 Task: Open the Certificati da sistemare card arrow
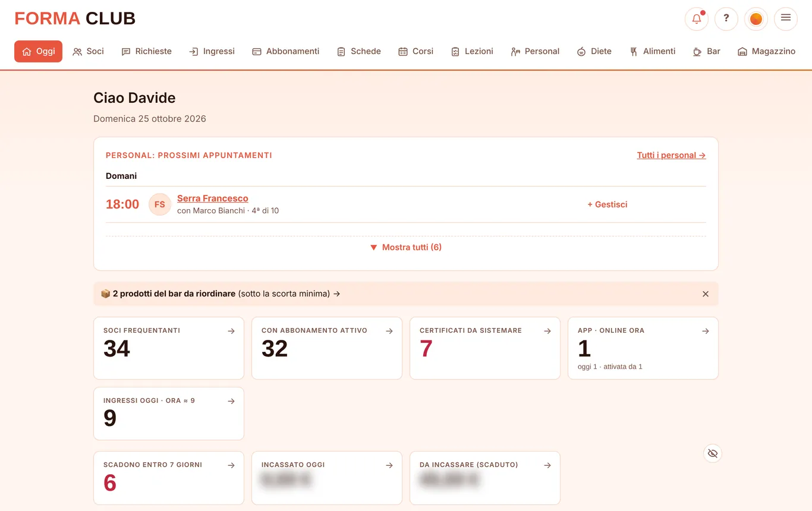pyautogui.click(x=547, y=331)
